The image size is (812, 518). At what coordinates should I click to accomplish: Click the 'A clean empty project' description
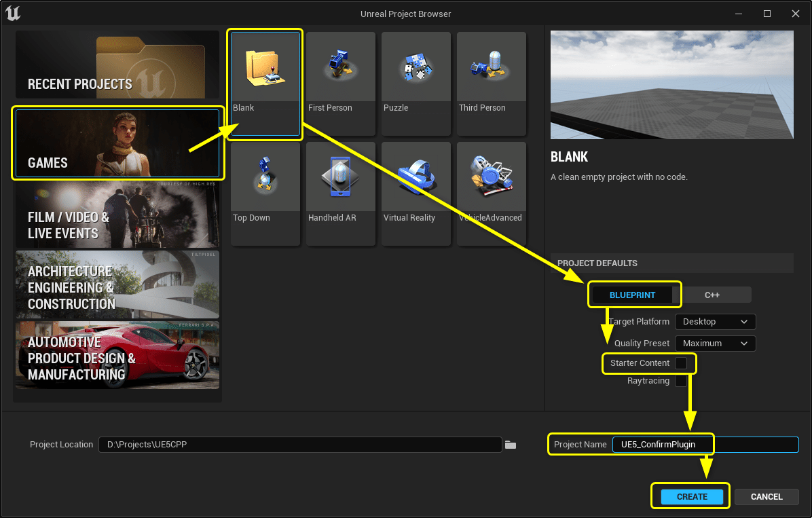(619, 177)
